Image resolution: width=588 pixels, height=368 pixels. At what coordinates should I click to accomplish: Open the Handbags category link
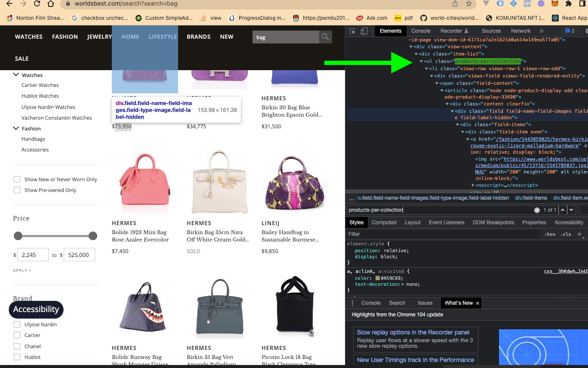tap(33, 139)
